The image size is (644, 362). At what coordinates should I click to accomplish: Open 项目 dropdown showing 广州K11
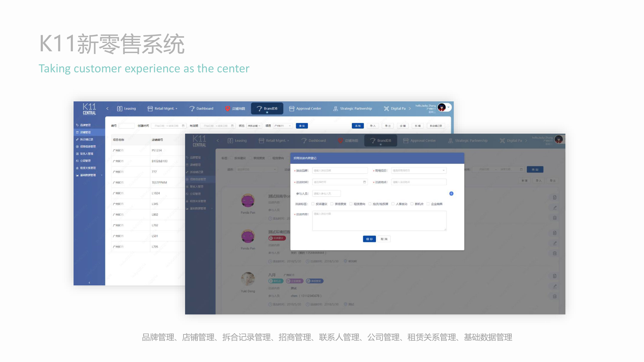283,126
